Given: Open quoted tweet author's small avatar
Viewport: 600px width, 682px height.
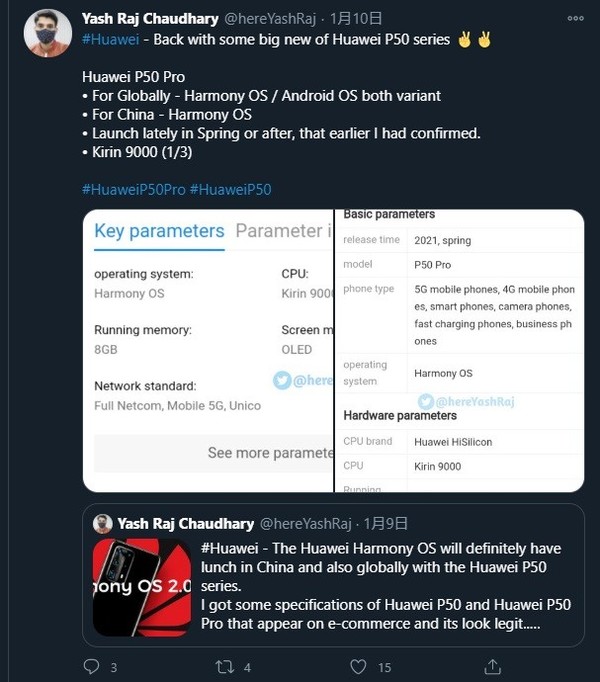Looking at the screenshot, I should pyautogui.click(x=103, y=523).
